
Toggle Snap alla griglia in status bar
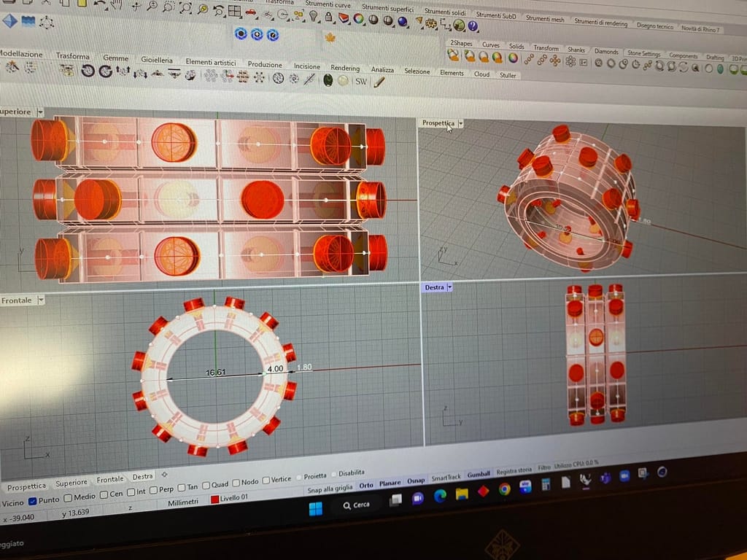[x=330, y=489]
